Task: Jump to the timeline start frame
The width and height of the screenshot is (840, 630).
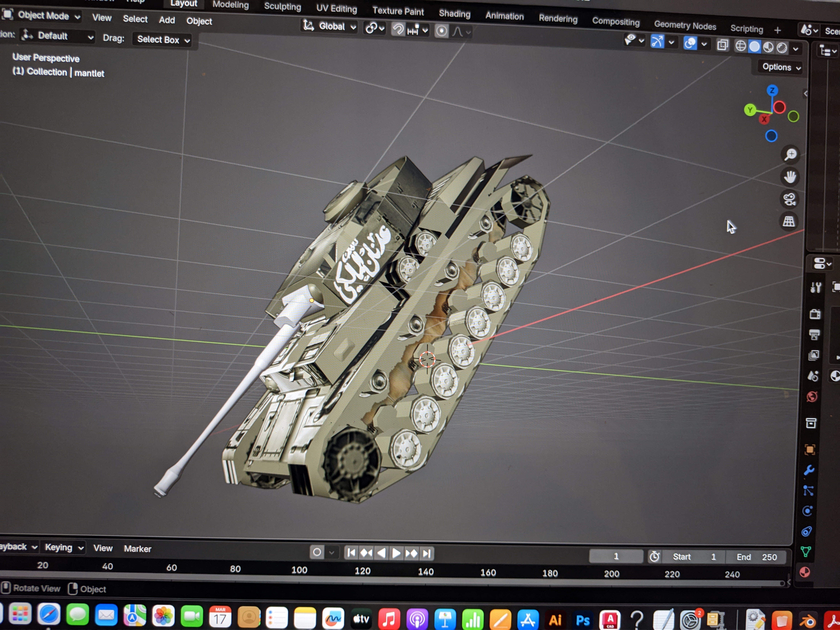Action: click(351, 553)
